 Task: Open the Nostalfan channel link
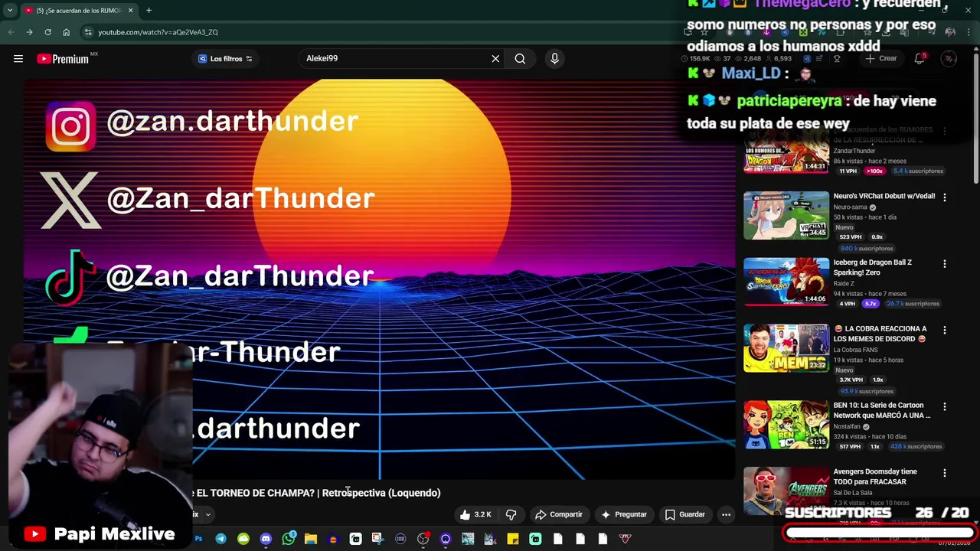click(847, 427)
